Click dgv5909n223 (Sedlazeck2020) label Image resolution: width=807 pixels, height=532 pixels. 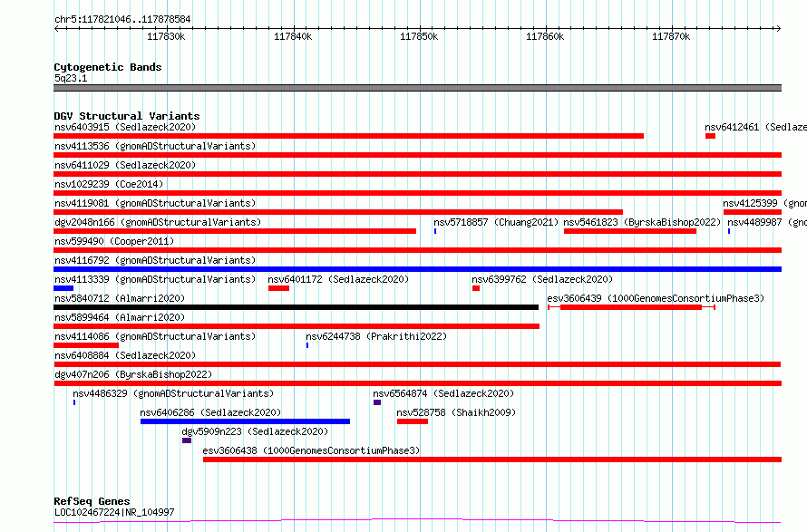(x=255, y=431)
